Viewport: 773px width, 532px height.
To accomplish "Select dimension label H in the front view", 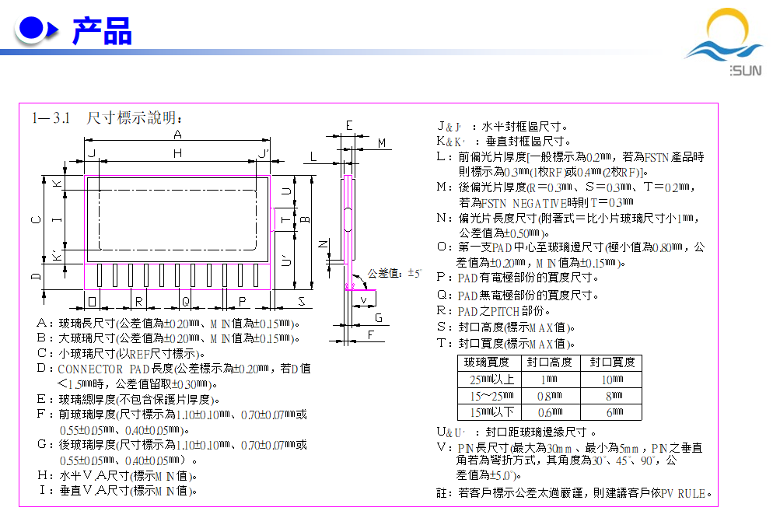I will 177,154.
